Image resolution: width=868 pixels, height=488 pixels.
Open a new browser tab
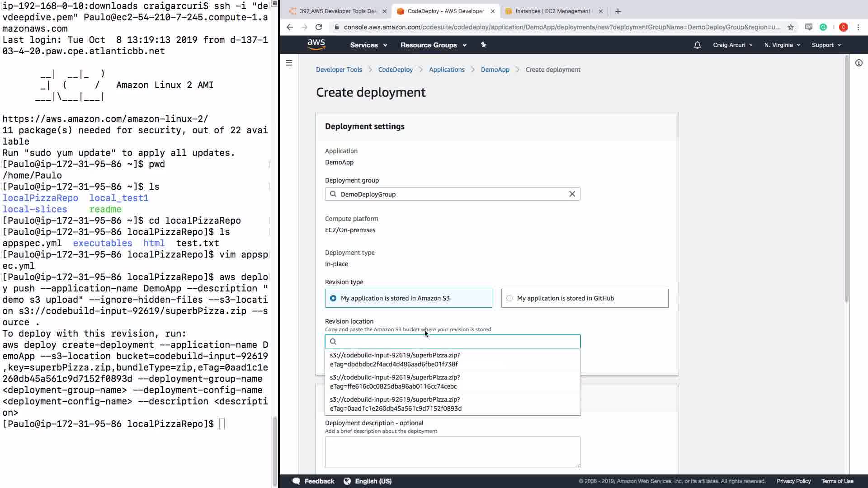[x=618, y=11]
